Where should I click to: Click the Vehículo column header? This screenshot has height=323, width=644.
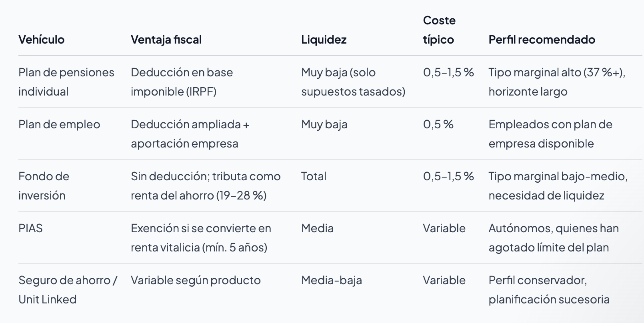(x=41, y=40)
